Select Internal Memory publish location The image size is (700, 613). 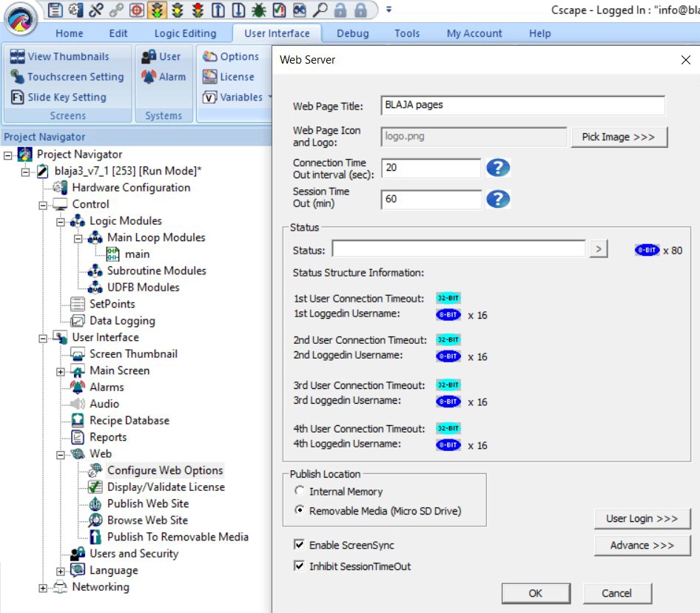click(300, 492)
